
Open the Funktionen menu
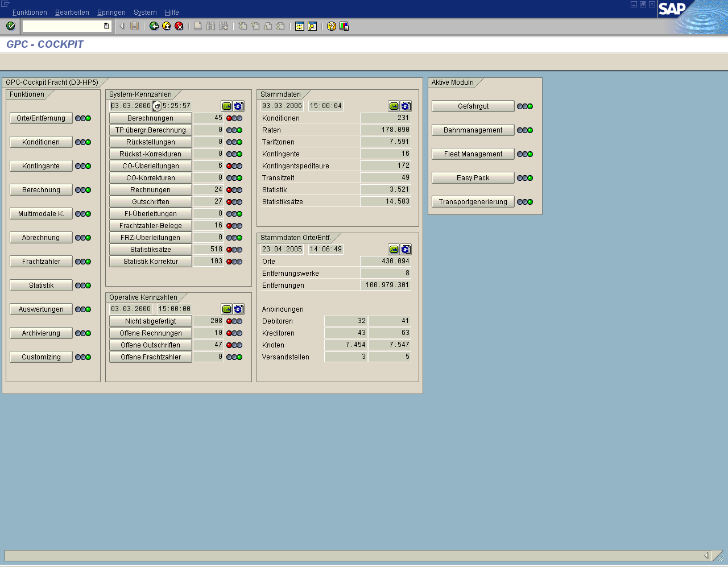pos(30,13)
